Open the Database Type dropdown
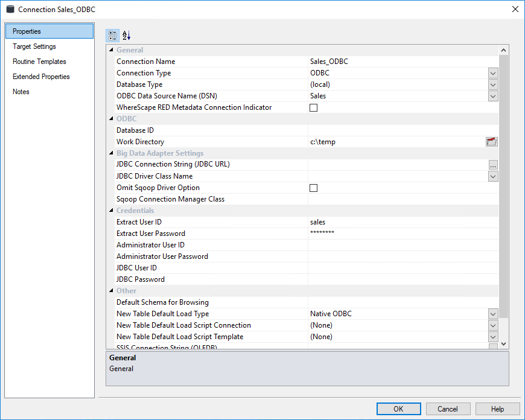The width and height of the screenshot is (525, 420). tap(493, 84)
